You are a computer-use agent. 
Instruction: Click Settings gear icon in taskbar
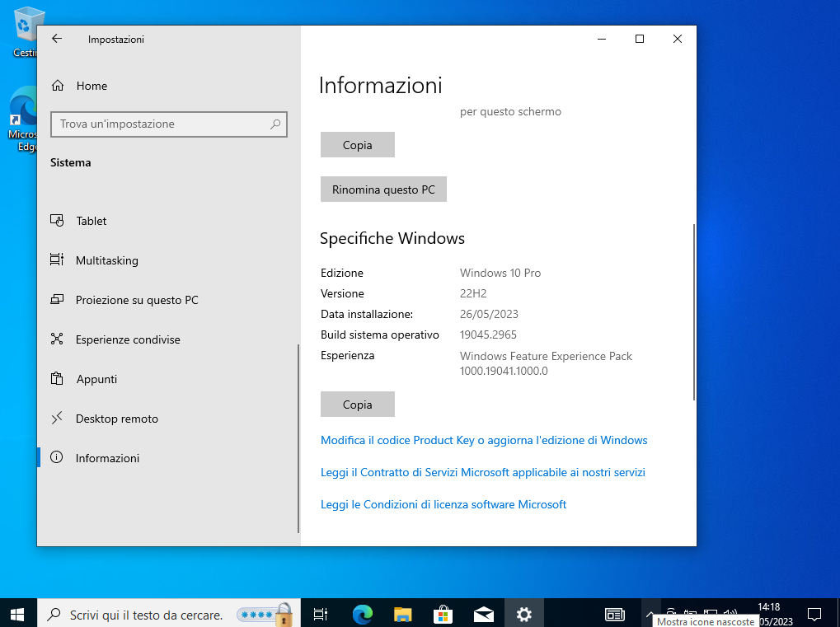pyautogui.click(x=524, y=615)
